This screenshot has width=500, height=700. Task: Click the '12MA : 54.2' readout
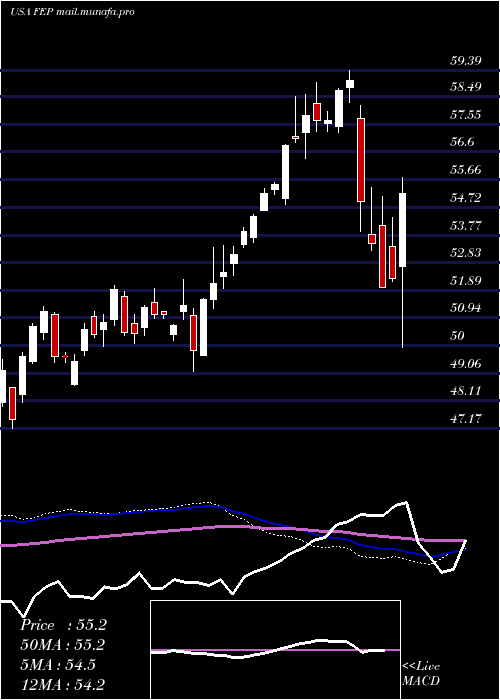pos(62,684)
